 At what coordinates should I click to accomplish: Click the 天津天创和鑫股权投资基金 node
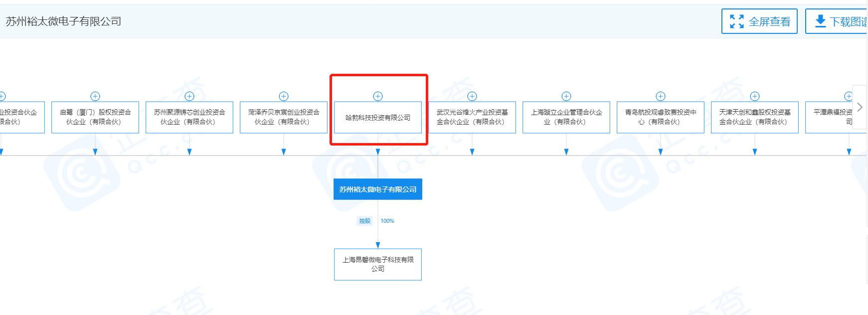[x=755, y=118]
